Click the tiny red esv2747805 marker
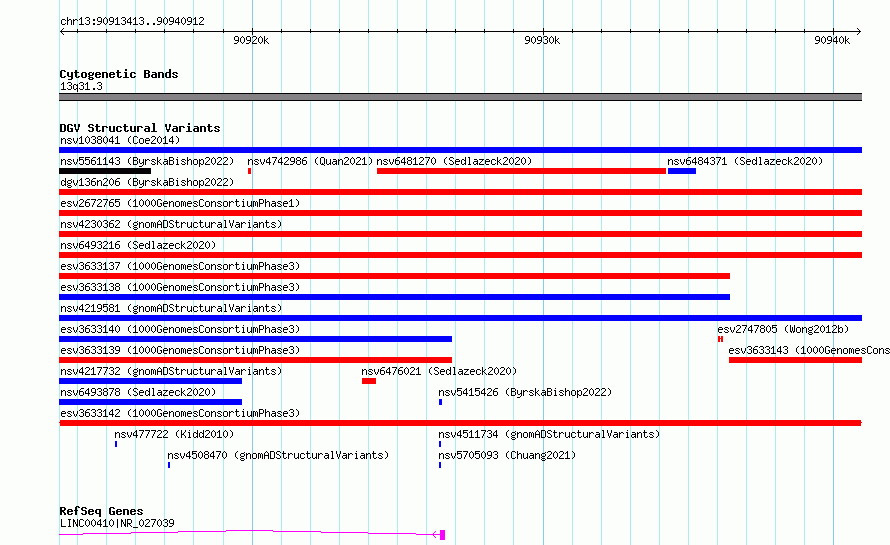Screen dimensions: 890x545 coord(720,339)
